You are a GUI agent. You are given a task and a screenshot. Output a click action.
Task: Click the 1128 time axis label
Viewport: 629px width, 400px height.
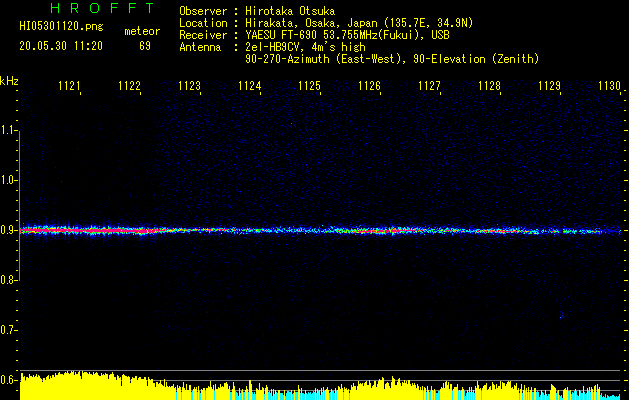tap(489, 86)
